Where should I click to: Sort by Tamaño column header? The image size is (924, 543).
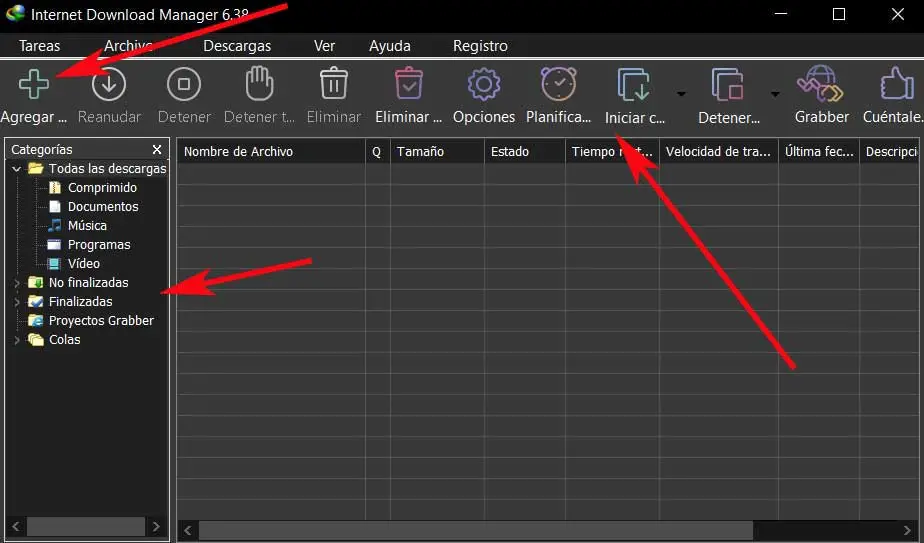click(437, 152)
